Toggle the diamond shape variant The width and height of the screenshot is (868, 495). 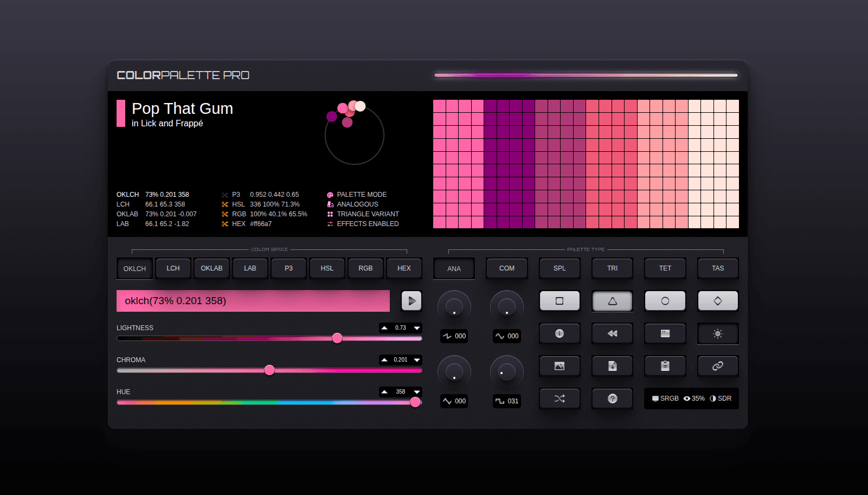(x=718, y=301)
